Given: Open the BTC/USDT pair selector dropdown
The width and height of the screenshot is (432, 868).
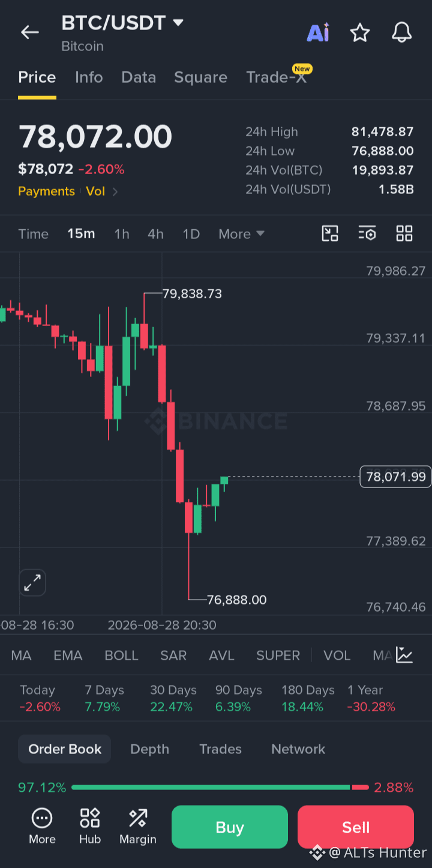Looking at the screenshot, I should pos(122,23).
